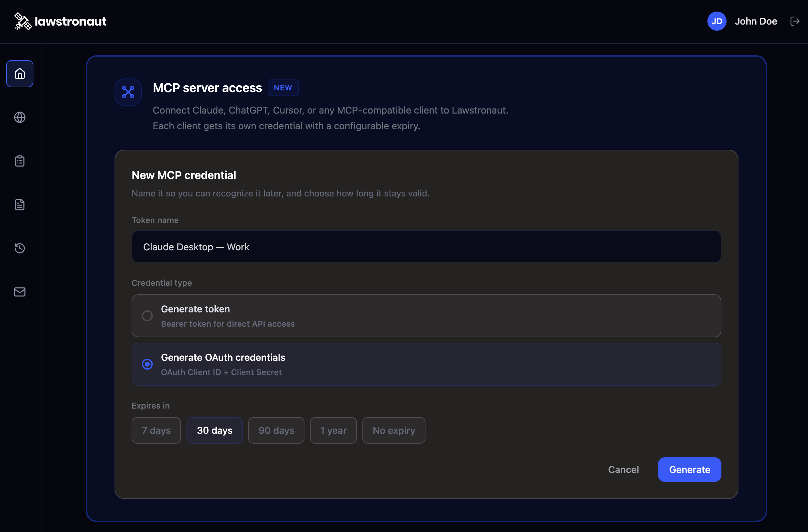Click the Generate button

coord(690,470)
